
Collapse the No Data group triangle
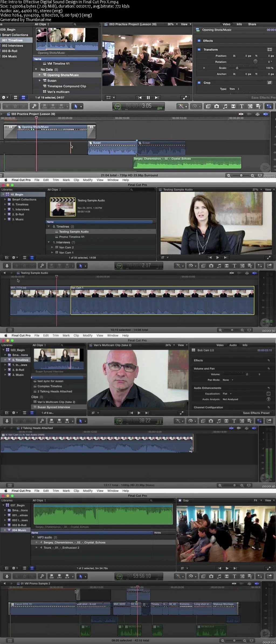coord(36,69)
